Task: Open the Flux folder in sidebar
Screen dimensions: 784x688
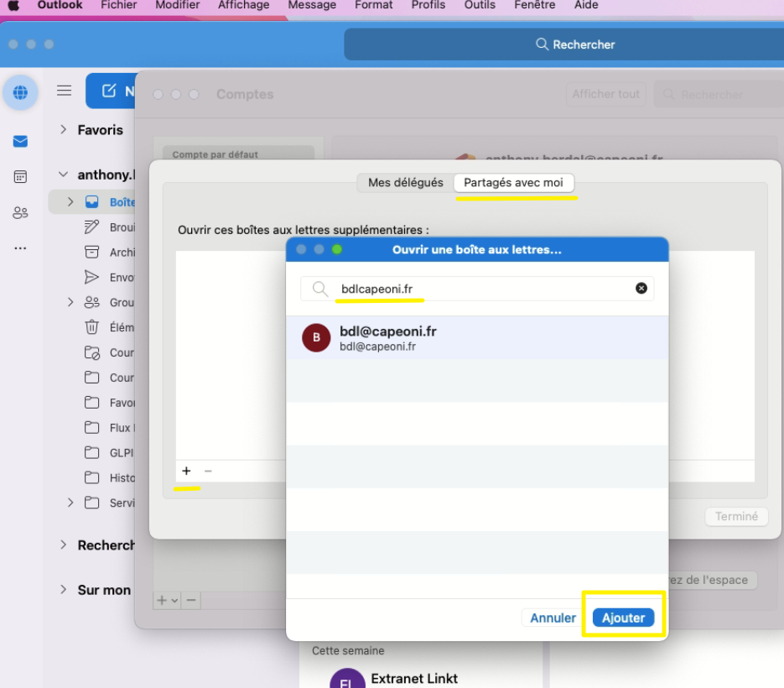Action: [x=110, y=427]
